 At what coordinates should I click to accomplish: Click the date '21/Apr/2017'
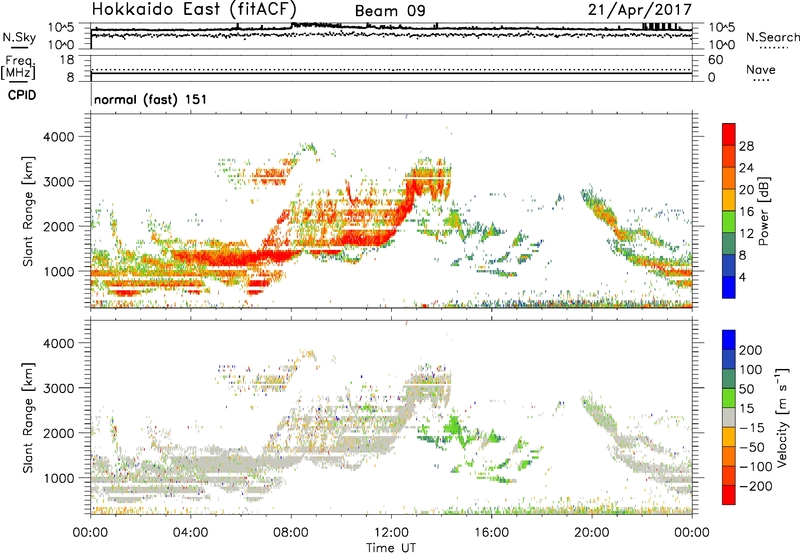tap(640, 9)
